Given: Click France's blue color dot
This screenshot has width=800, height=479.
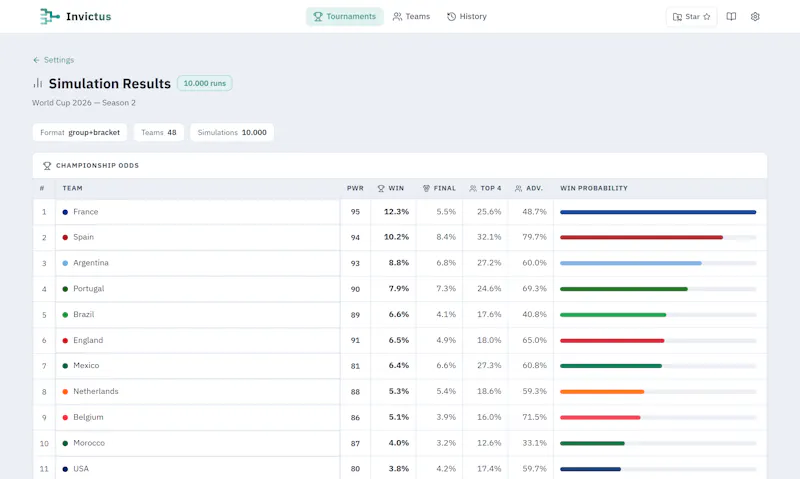Looking at the screenshot, I should click(65, 212).
